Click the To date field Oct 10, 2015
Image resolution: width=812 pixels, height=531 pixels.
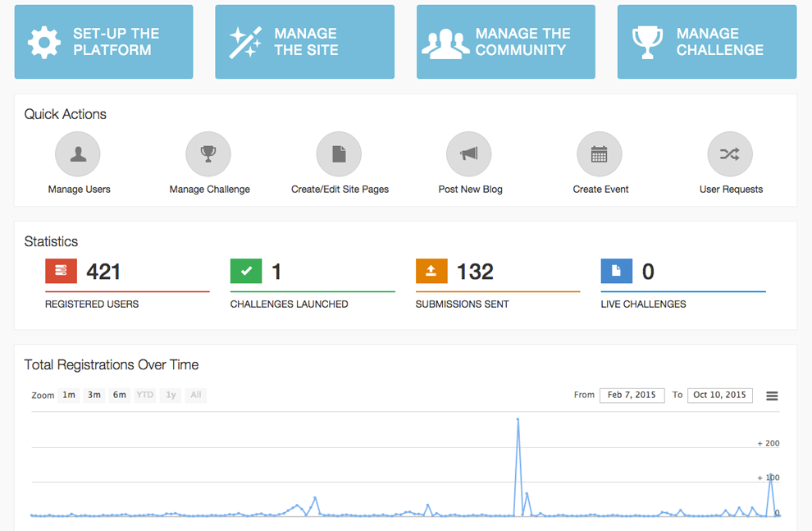pyautogui.click(x=720, y=396)
